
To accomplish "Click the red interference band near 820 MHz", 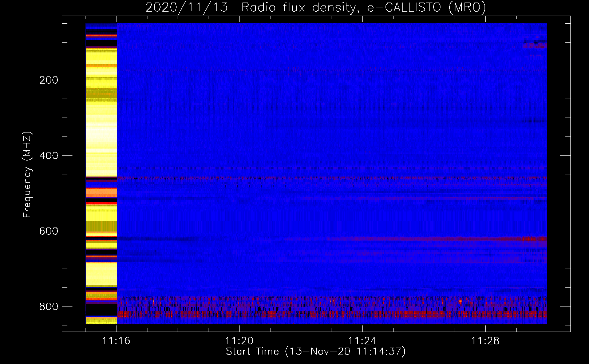I will pyautogui.click(x=332, y=314).
